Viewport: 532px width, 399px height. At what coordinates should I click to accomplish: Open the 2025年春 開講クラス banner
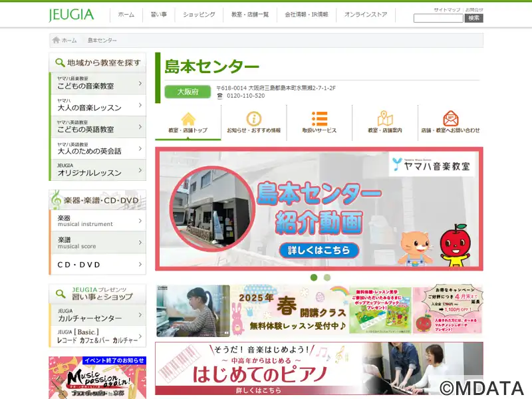click(290, 311)
